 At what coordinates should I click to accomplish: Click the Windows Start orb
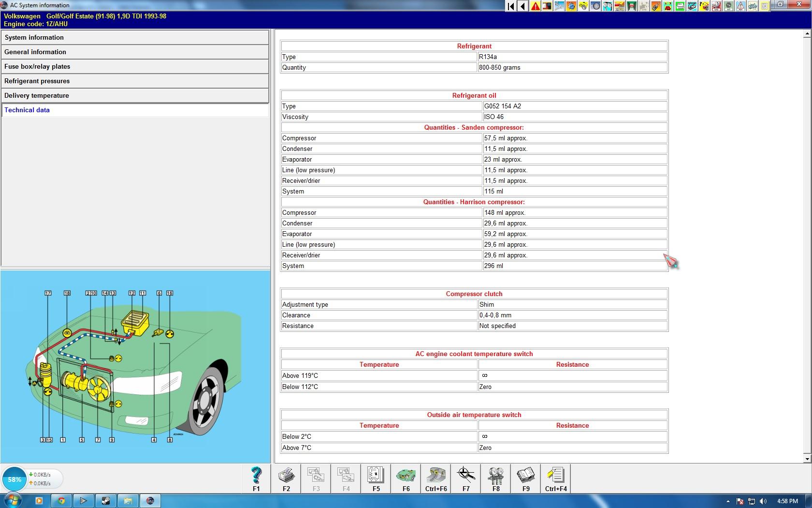tap(13, 501)
